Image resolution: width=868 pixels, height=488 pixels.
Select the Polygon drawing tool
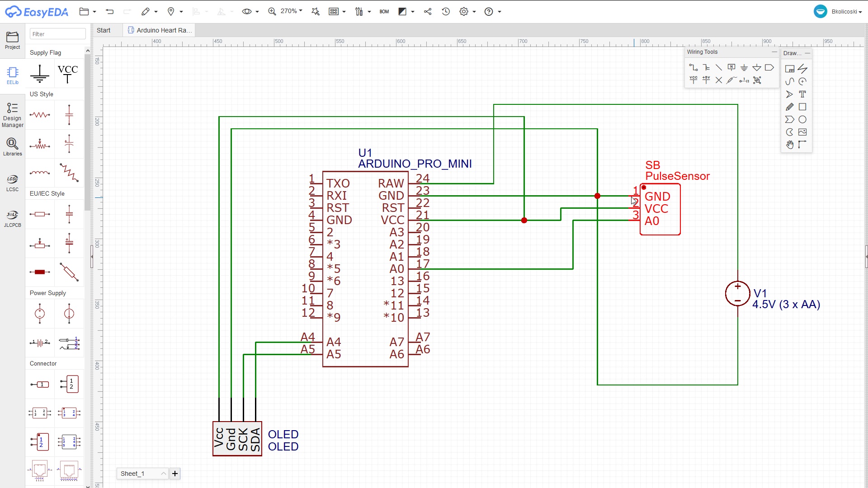coord(790,119)
